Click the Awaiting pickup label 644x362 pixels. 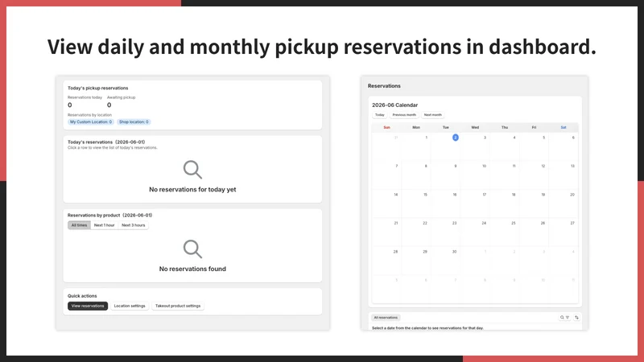click(122, 97)
